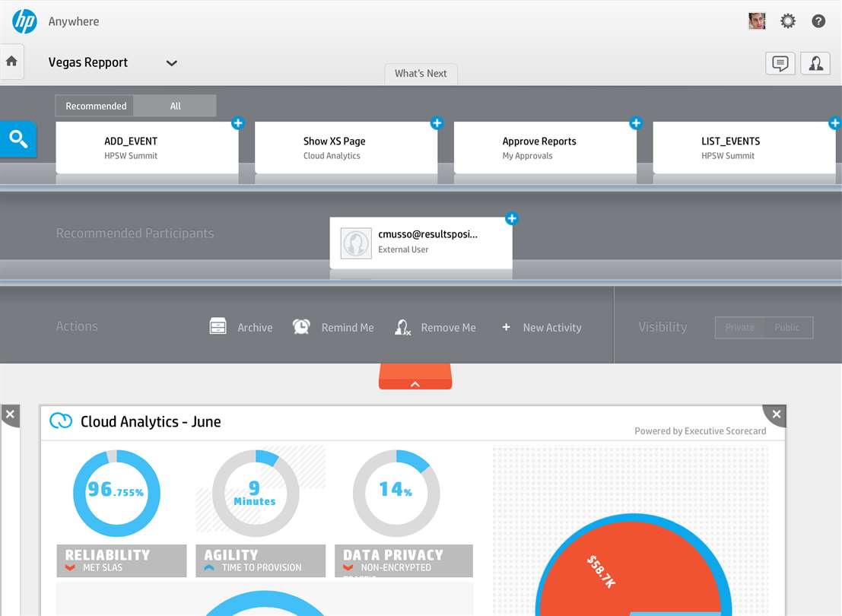
Task: Open the Approve Reports card
Action: click(545, 147)
